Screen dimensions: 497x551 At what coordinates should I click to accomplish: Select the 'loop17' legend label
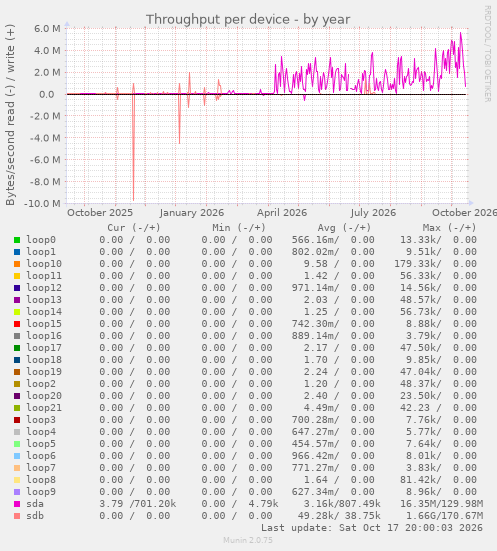pyautogui.click(x=44, y=348)
